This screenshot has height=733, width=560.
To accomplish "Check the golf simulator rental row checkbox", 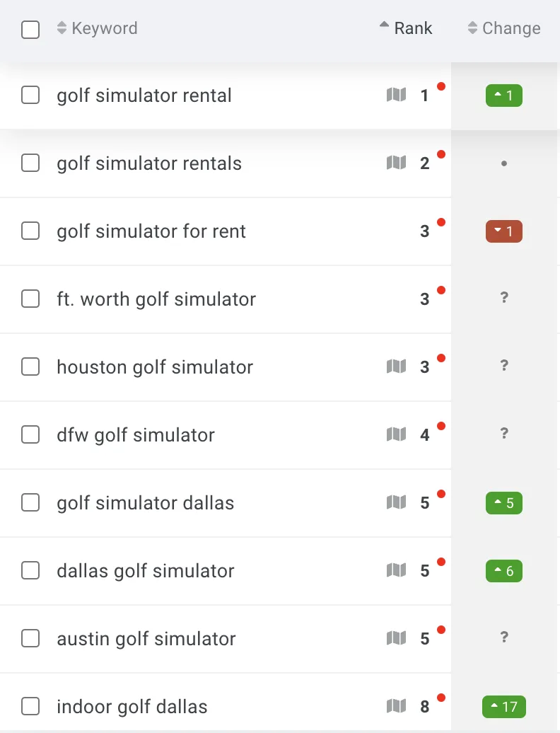I will pos(30,95).
